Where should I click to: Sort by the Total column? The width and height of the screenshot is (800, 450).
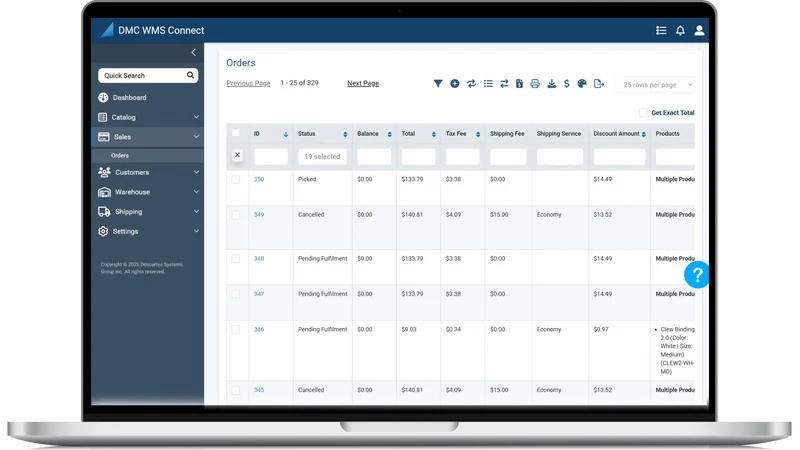[434, 134]
